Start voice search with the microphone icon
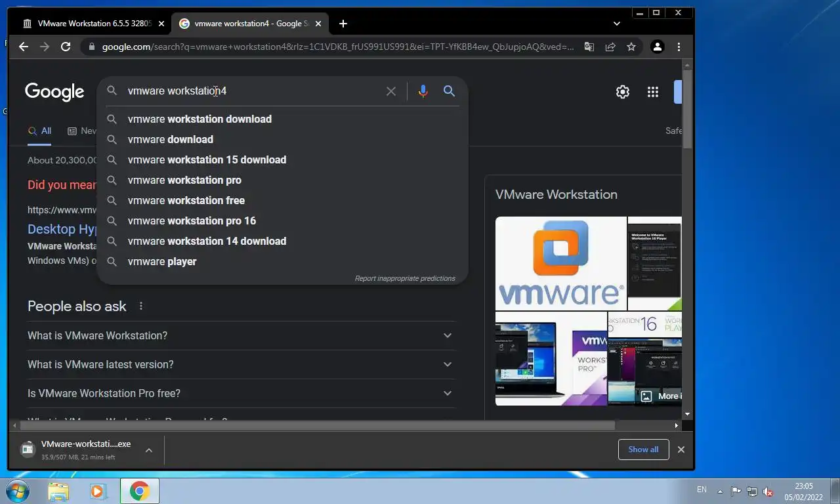The width and height of the screenshot is (840, 504). (423, 91)
